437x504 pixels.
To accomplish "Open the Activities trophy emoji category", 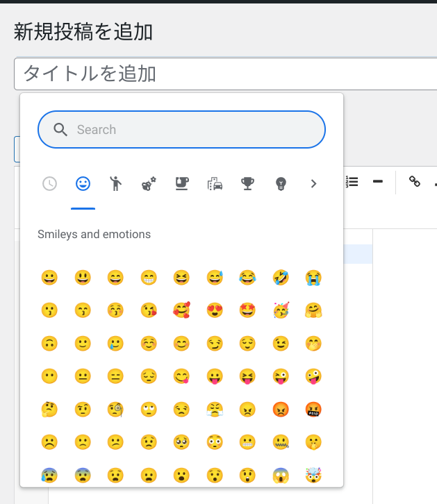I will coord(247,184).
